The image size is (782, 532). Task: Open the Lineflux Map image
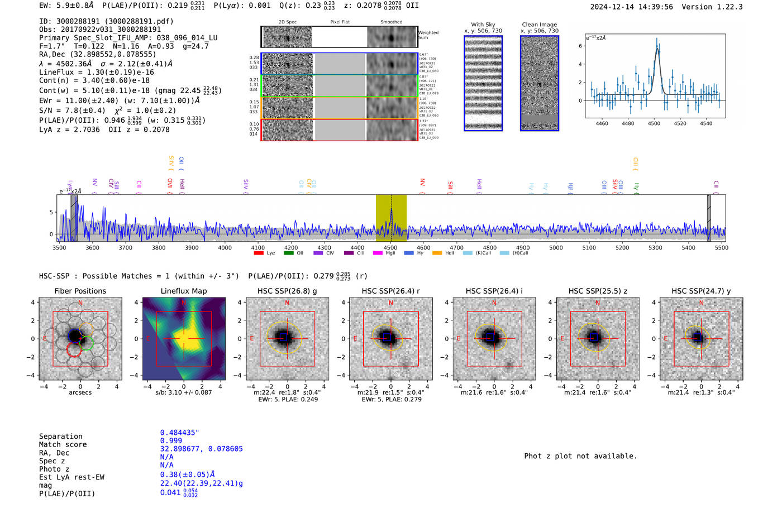[184, 339]
